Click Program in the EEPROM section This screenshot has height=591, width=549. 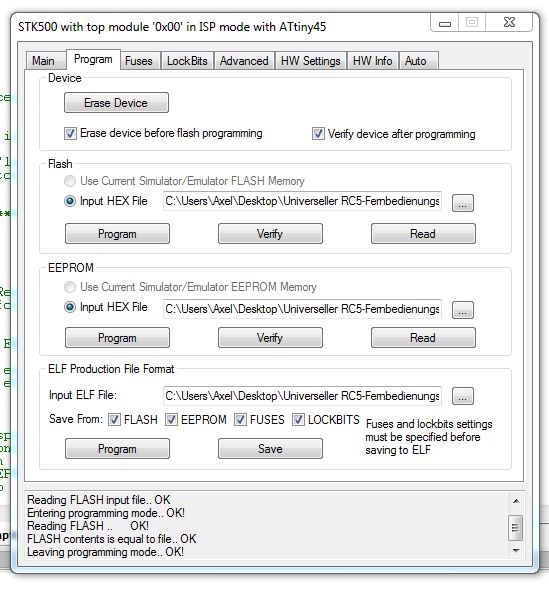tap(117, 338)
